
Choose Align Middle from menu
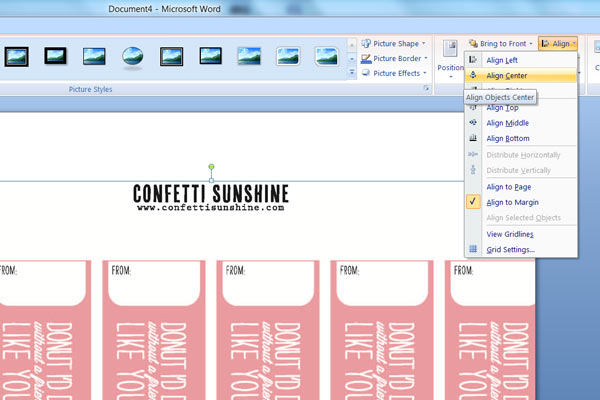(521, 123)
